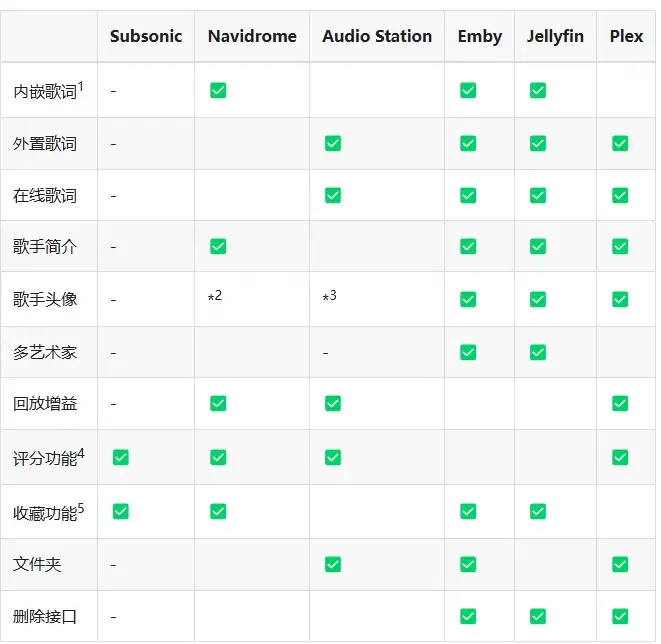Click footnote 4 beside 评分功能
The height and width of the screenshot is (644, 661).
point(81,453)
